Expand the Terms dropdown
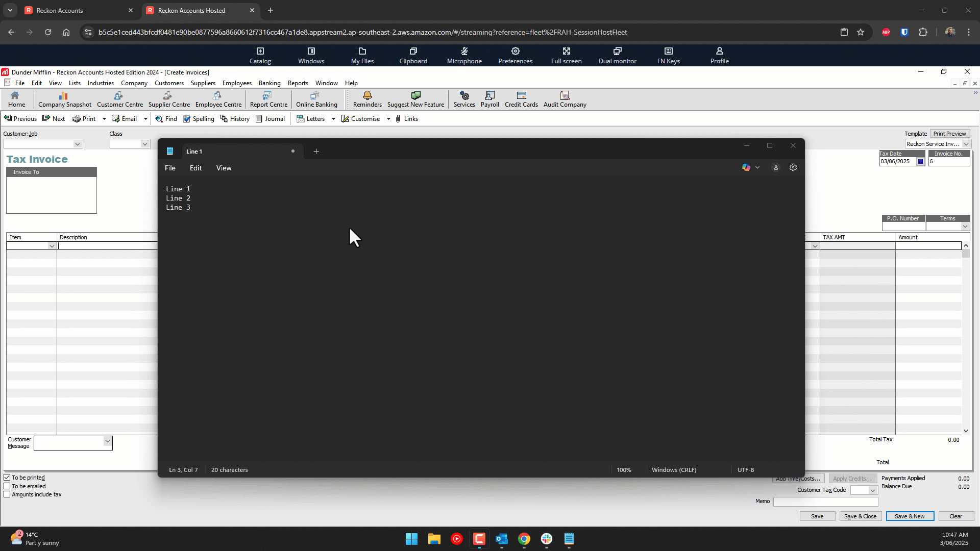This screenshot has height=551, width=980. pyautogui.click(x=965, y=226)
